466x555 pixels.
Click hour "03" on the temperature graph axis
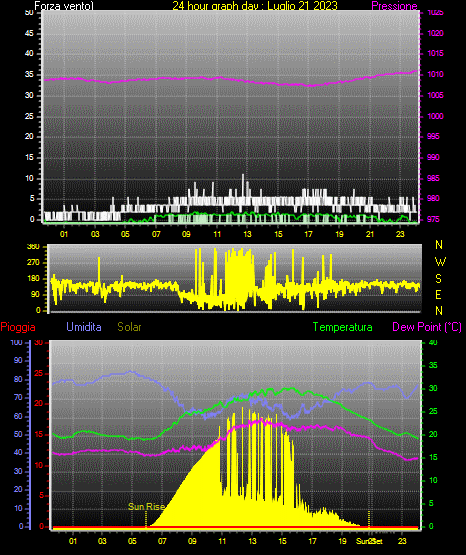[x=102, y=541]
